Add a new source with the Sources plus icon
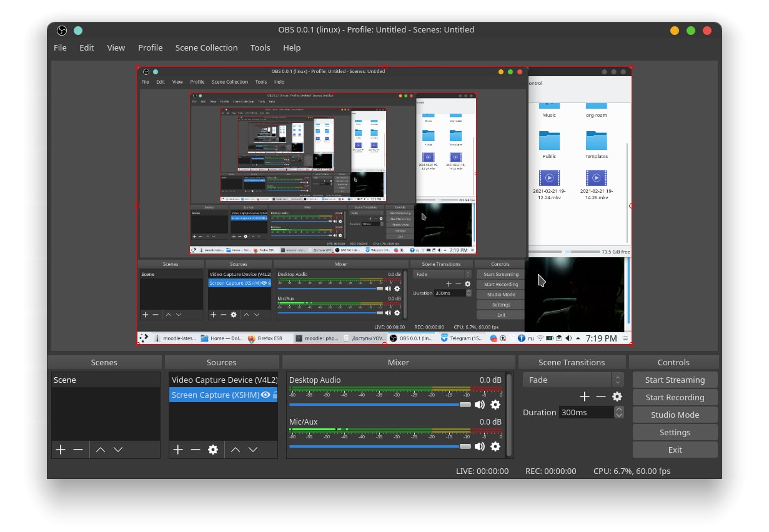Viewport: 769px width, 532px height. [x=178, y=450]
